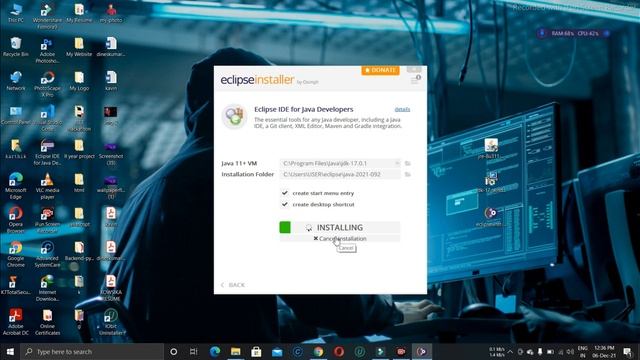The image size is (640, 360).
Task: Click Cancel Installation
Action: (x=340, y=238)
